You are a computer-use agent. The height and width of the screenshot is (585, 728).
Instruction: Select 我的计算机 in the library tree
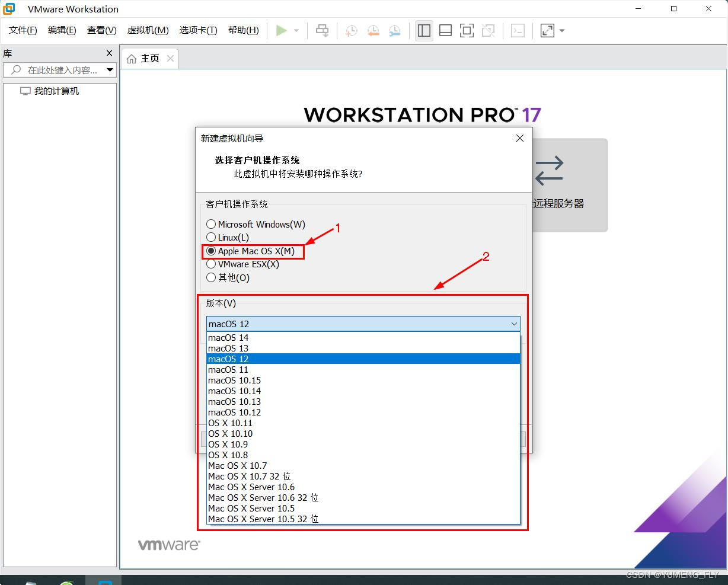click(x=56, y=91)
